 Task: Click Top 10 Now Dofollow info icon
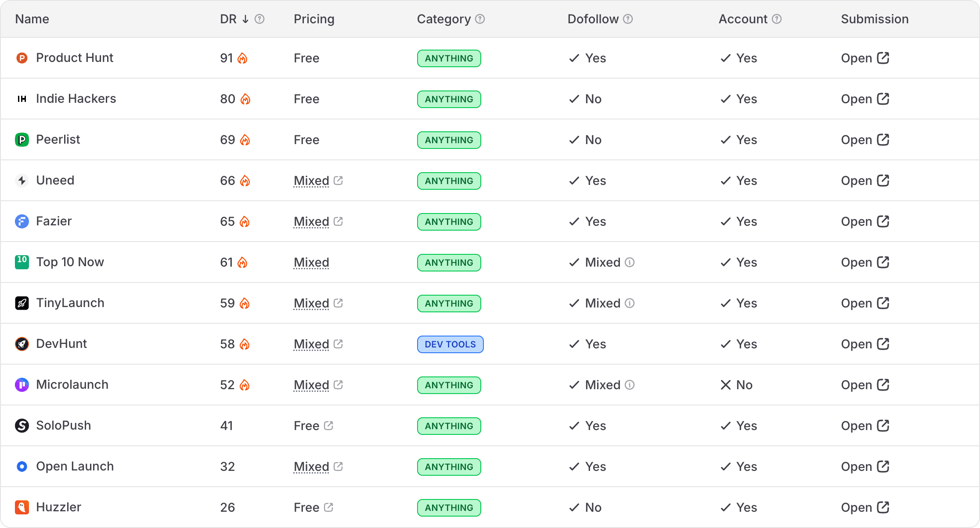[630, 262]
